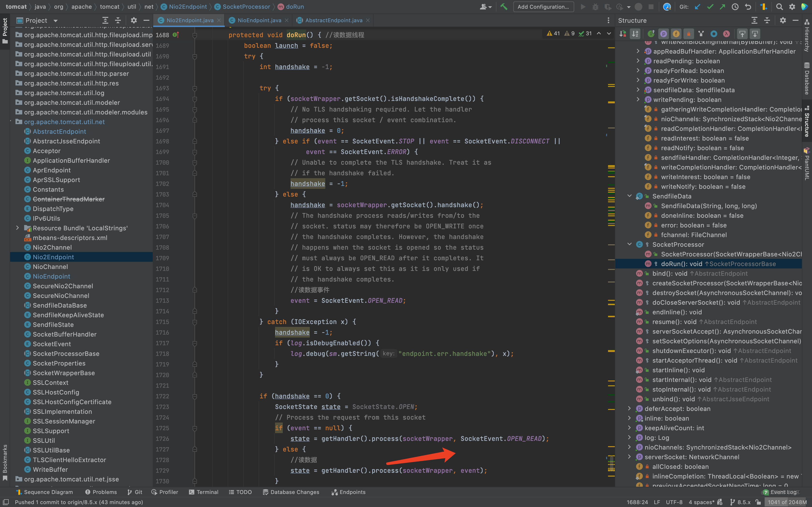Click Git Update Project arrow icon

[x=698, y=7]
